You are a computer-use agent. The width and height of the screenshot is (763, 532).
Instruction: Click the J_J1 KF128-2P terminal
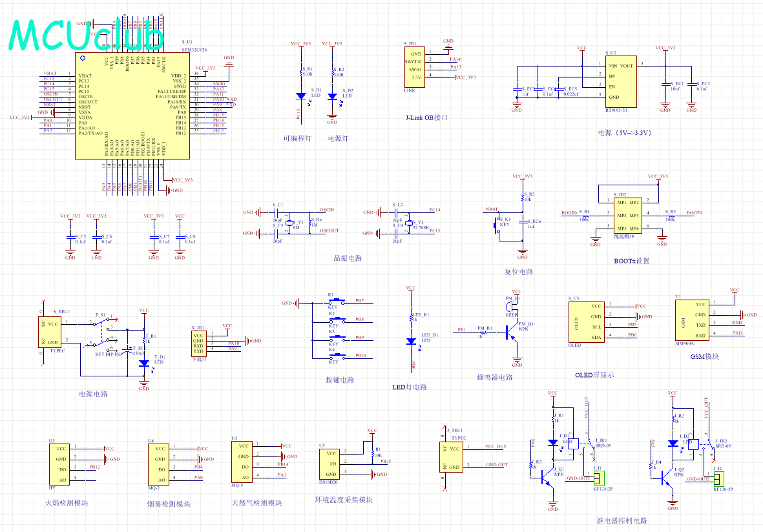pyautogui.click(x=598, y=478)
